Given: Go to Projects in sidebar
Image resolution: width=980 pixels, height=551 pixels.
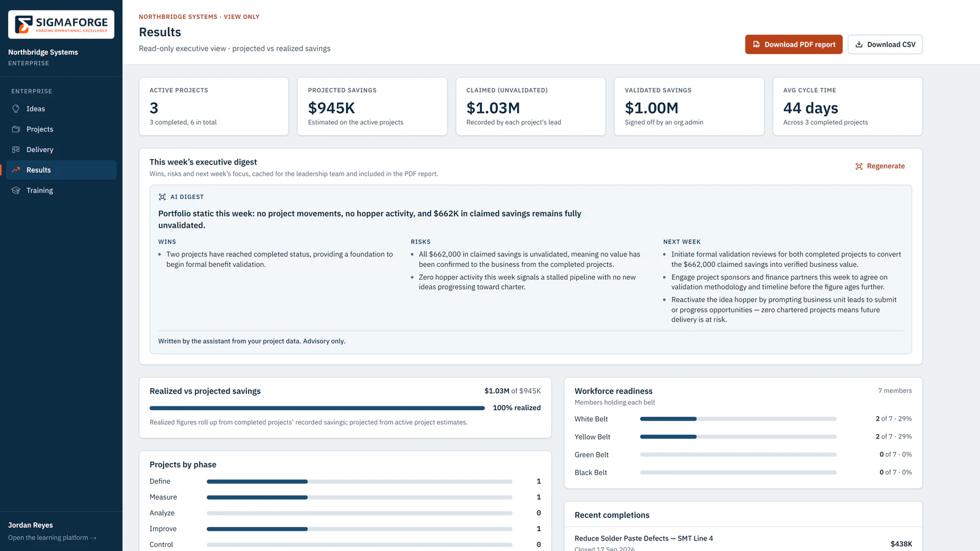Looking at the screenshot, I should point(61,129).
